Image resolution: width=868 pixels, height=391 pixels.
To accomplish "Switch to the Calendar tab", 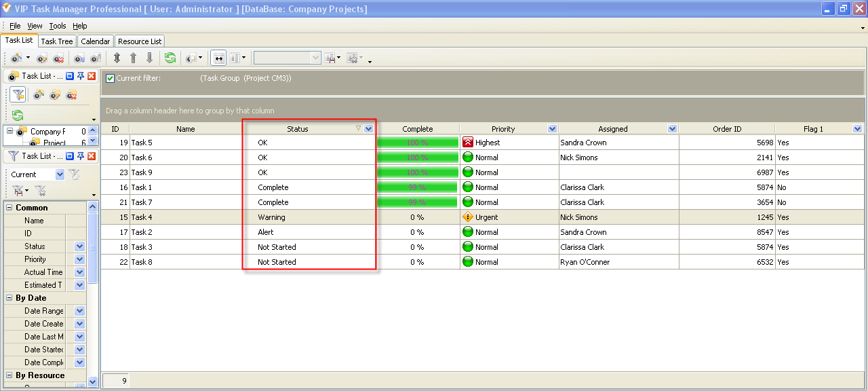I will pos(95,41).
